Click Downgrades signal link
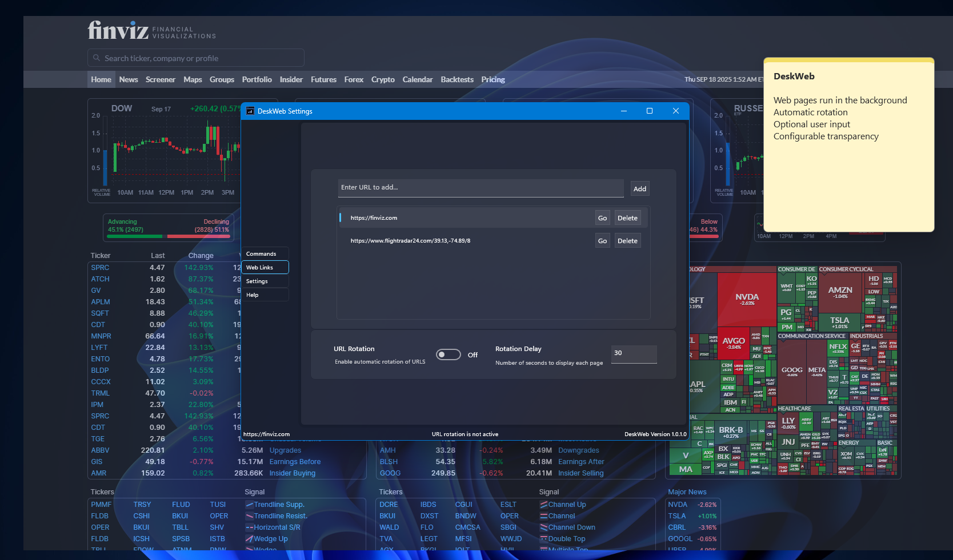The width and height of the screenshot is (953, 560). tap(579, 450)
